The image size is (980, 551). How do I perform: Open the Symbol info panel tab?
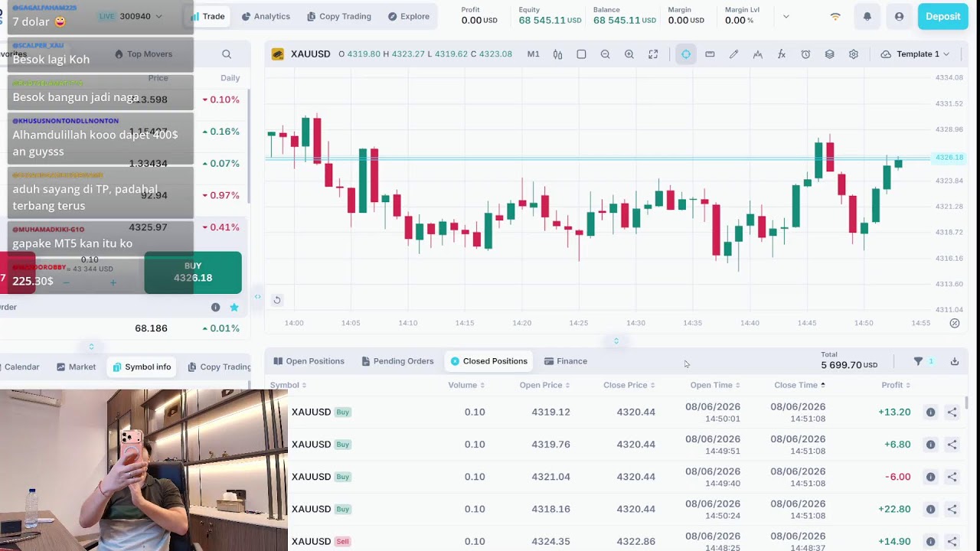(142, 367)
